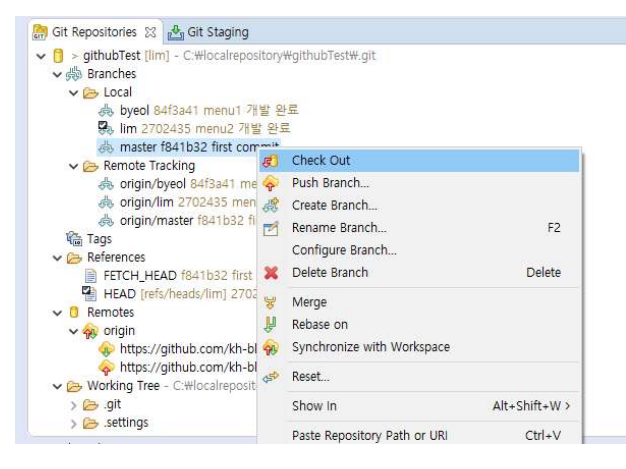This screenshot has width=626, height=469.
Task: Collapse the Remotes node
Action: pos(57,313)
